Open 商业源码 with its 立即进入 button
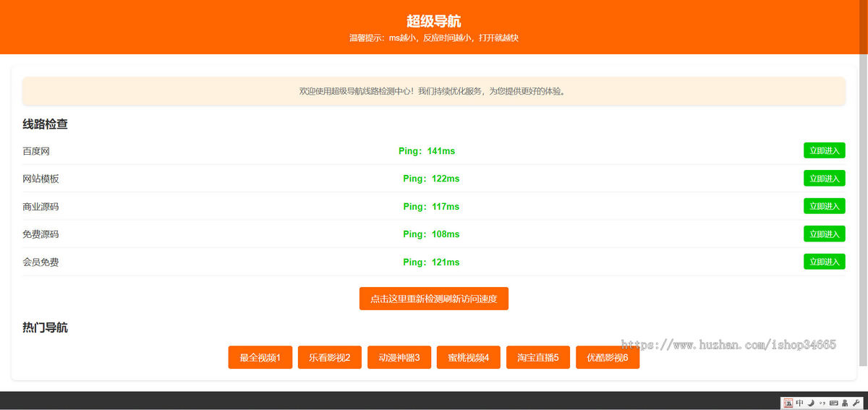 tap(825, 206)
